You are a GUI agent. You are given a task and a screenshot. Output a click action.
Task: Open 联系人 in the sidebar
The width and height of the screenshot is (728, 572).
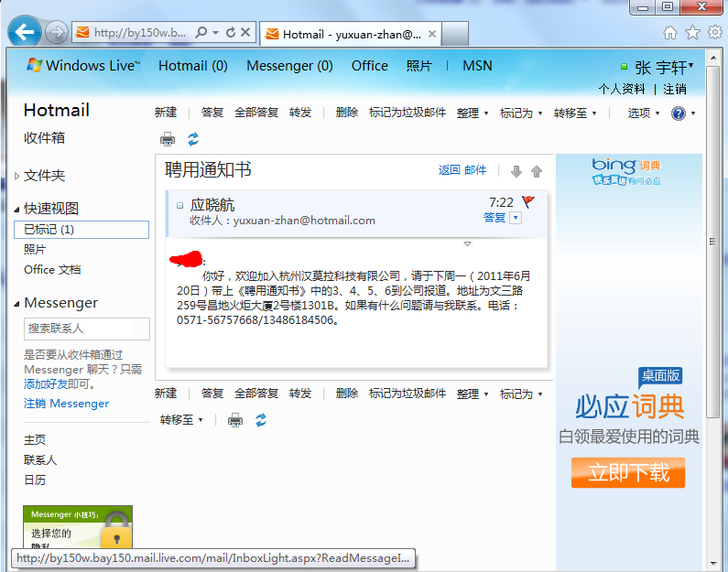click(x=40, y=460)
